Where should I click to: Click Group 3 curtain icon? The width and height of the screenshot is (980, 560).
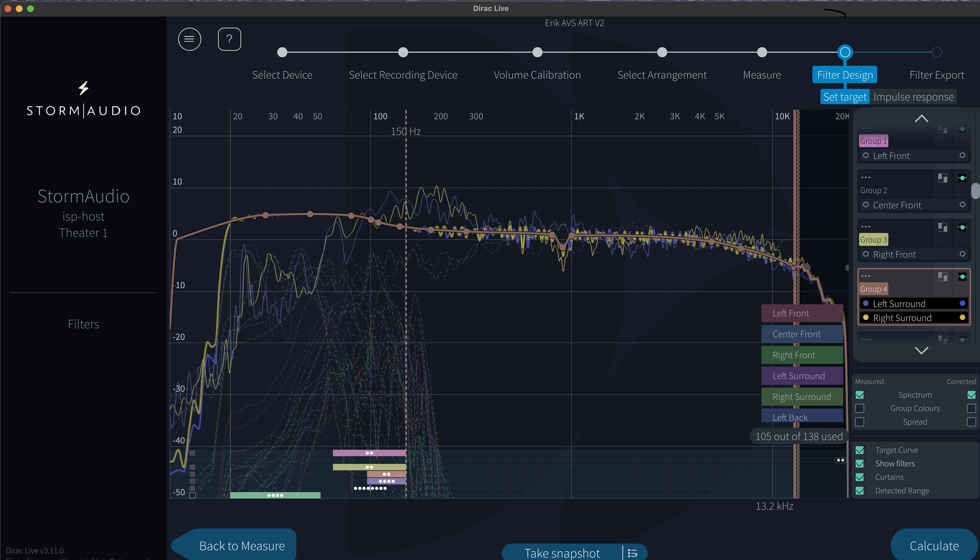click(943, 227)
